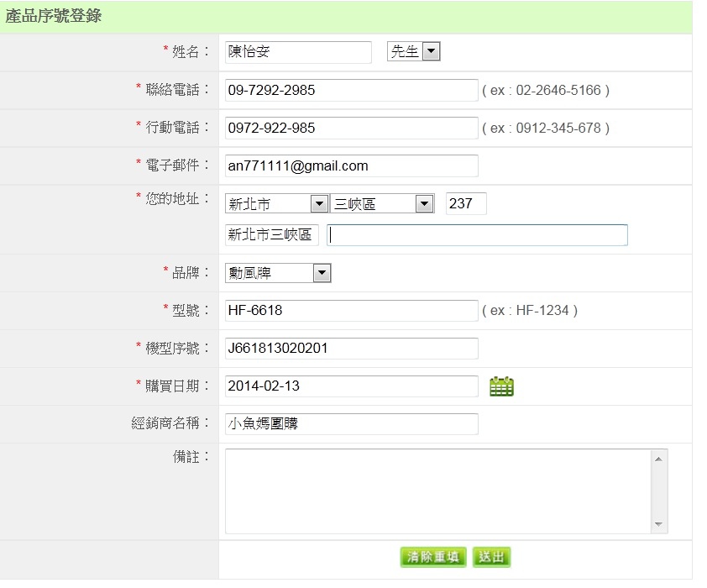Click the 品牌 label
Viewport: 707px width, 588px height.
186,272
